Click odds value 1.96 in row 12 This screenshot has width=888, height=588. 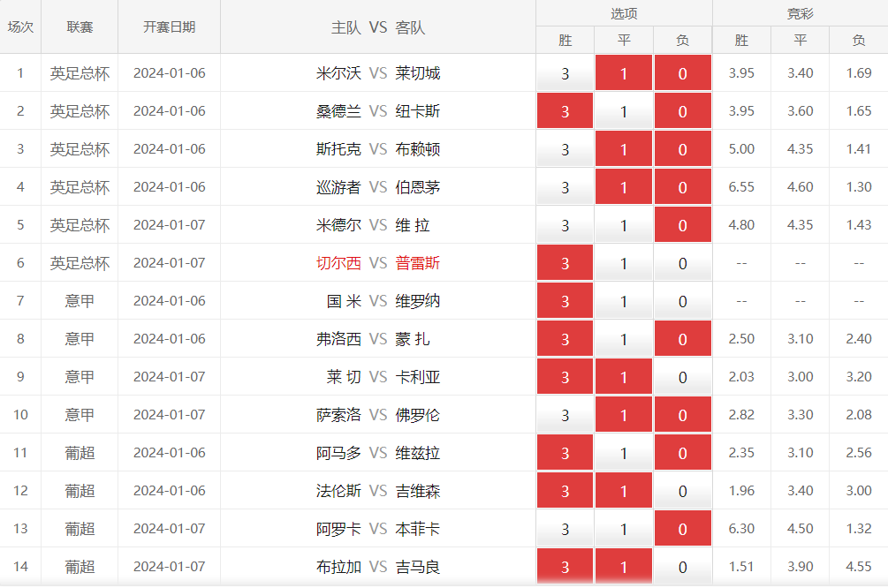click(x=741, y=490)
